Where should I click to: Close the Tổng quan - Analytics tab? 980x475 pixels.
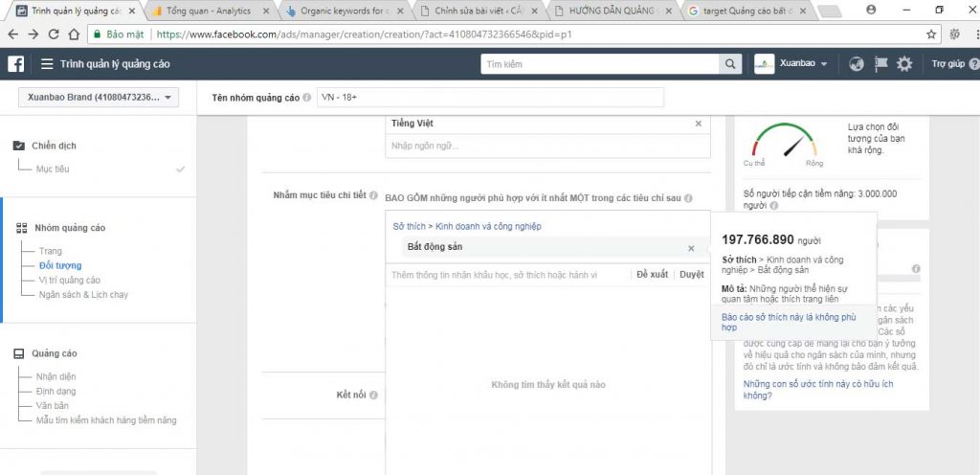click(x=266, y=11)
